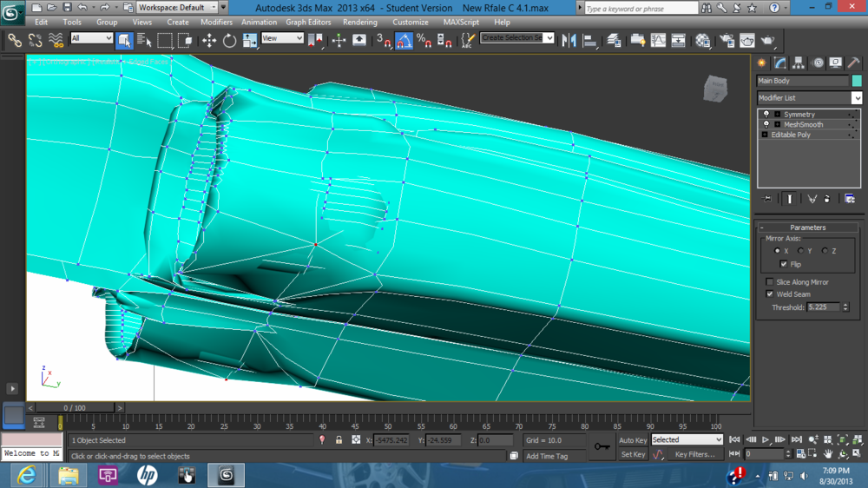The image size is (868, 488).
Task: Open the Modifiers menu
Action: pos(216,23)
